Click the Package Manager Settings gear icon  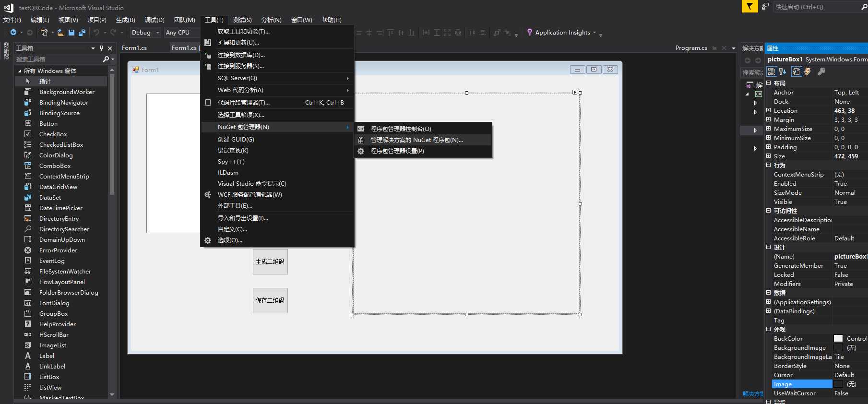(x=361, y=151)
